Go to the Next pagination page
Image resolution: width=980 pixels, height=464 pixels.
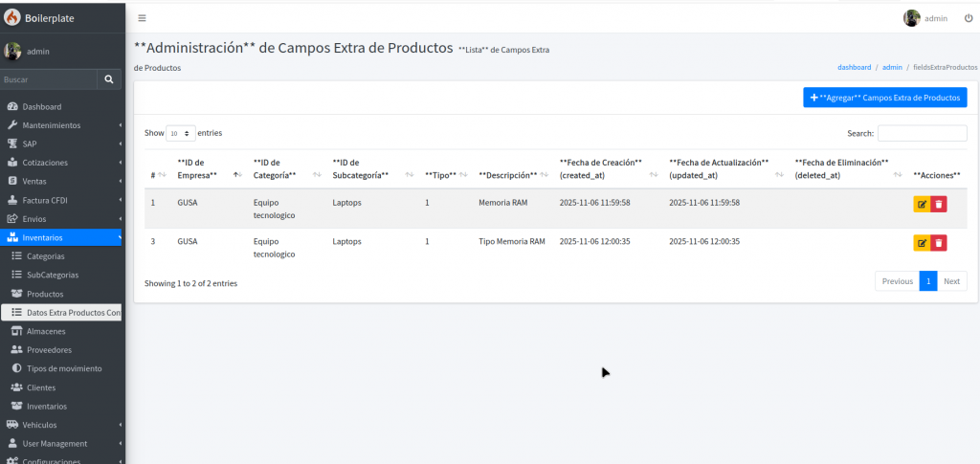[x=951, y=281]
